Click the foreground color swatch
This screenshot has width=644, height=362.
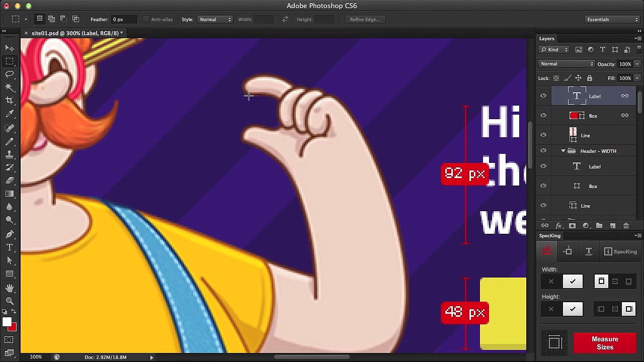click(7, 322)
